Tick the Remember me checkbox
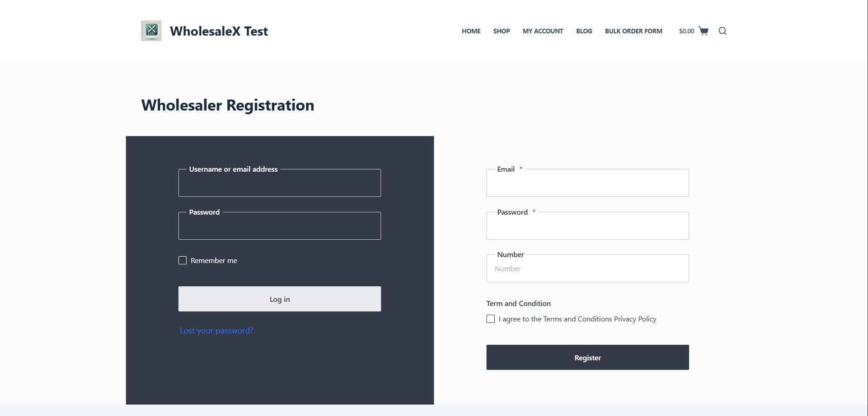 [183, 260]
